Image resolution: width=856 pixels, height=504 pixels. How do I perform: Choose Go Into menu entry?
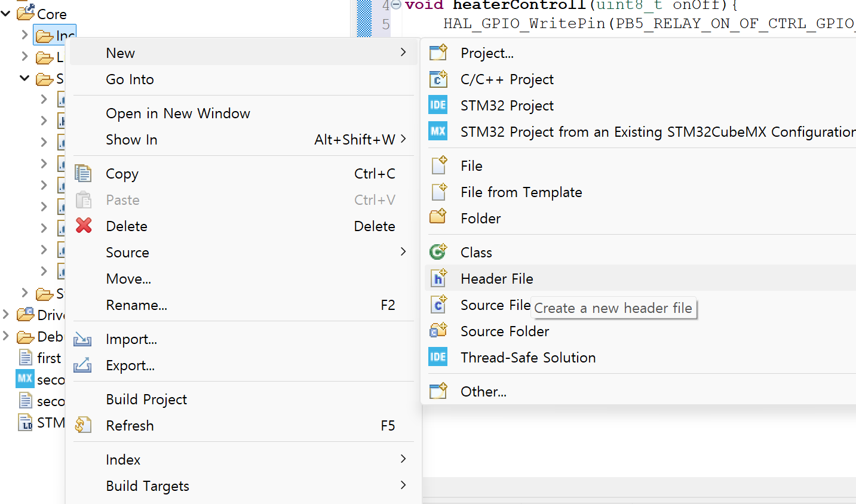[244, 79]
